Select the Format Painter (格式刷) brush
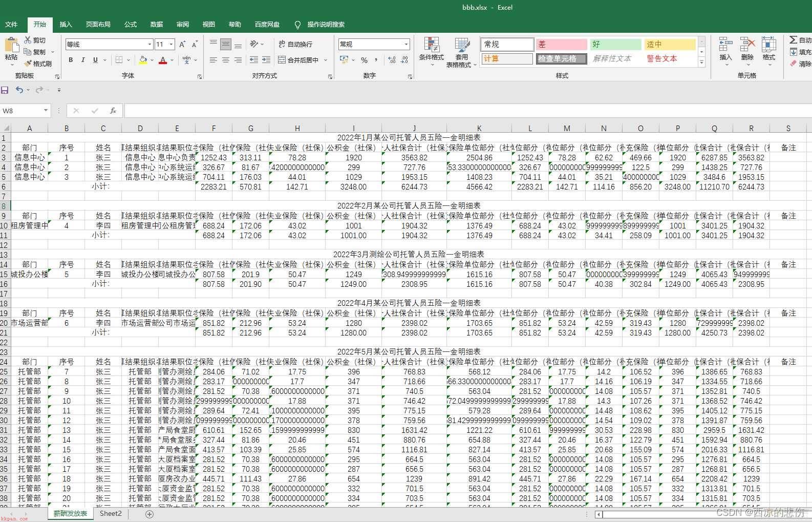This screenshot has height=522, width=812. pyautogui.click(x=28, y=64)
